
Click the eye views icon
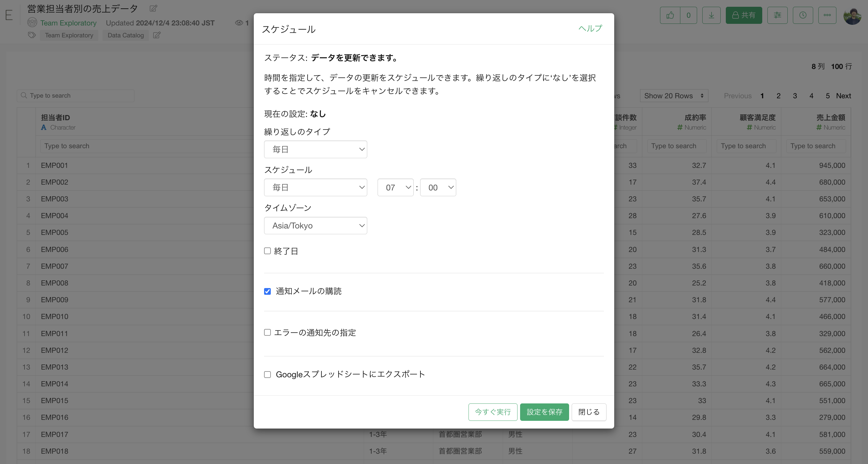[239, 23]
